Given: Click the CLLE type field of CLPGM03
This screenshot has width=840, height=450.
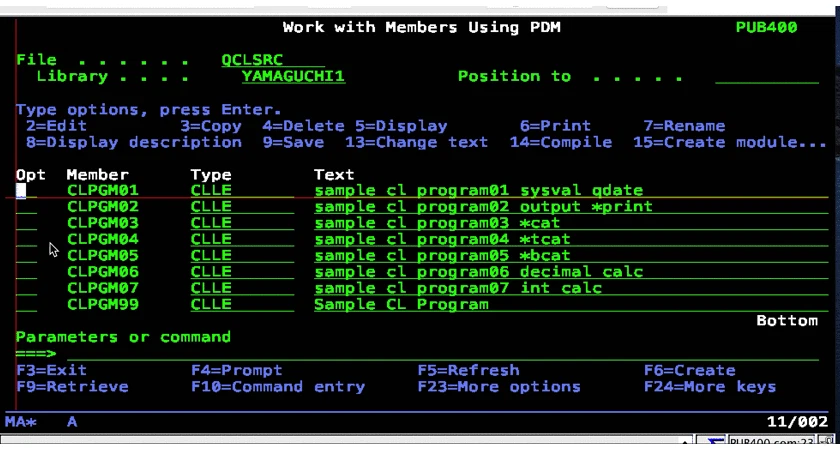Looking at the screenshot, I should tap(242, 223).
